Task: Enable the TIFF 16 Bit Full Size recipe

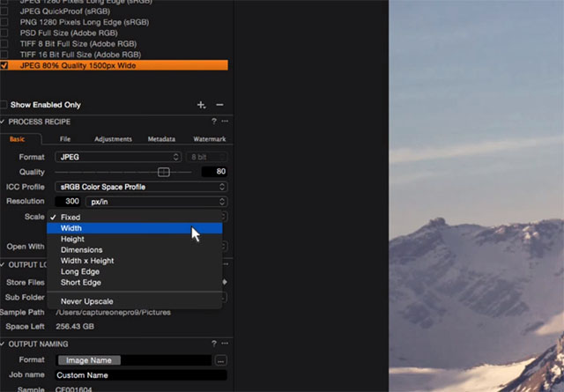Action: tap(4, 54)
